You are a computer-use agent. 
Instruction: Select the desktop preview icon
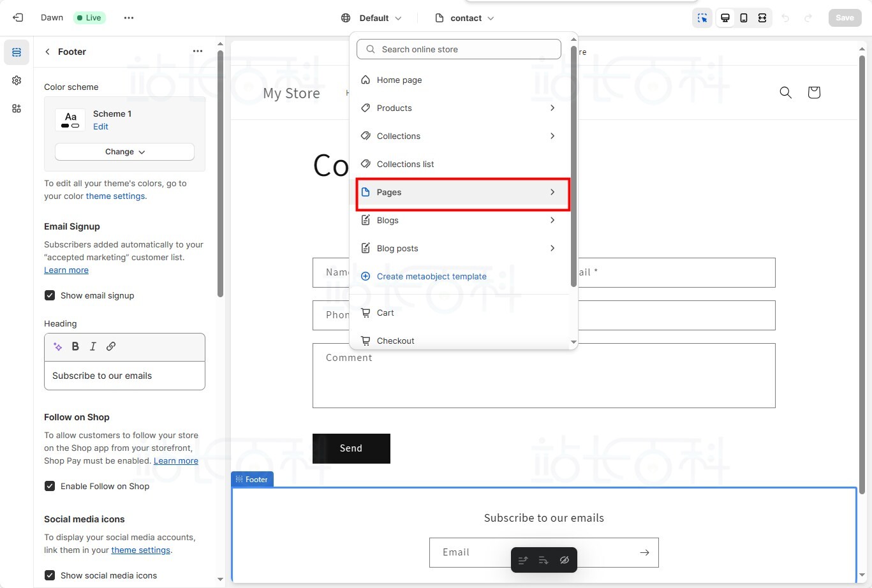(725, 17)
